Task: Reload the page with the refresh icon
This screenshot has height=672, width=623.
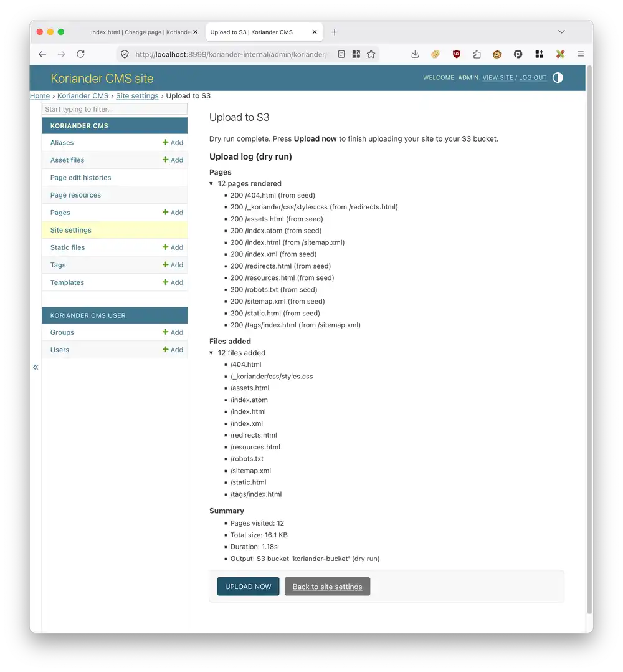Action: (80, 54)
